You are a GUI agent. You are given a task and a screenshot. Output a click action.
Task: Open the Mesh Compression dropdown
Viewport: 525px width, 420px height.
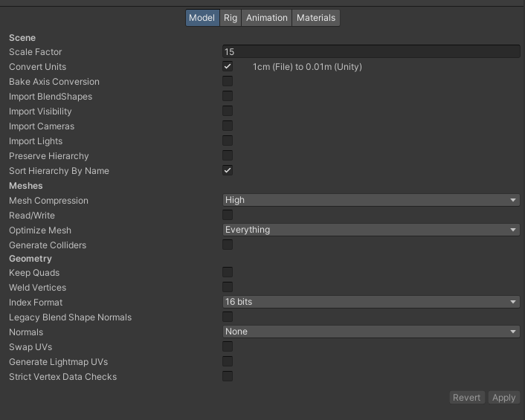[370, 200]
